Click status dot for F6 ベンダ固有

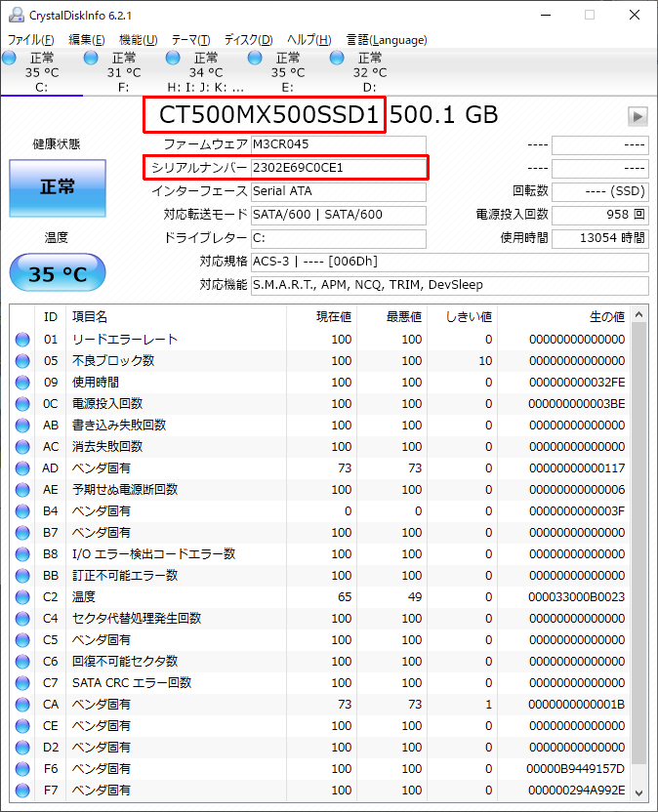pos(22,769)
